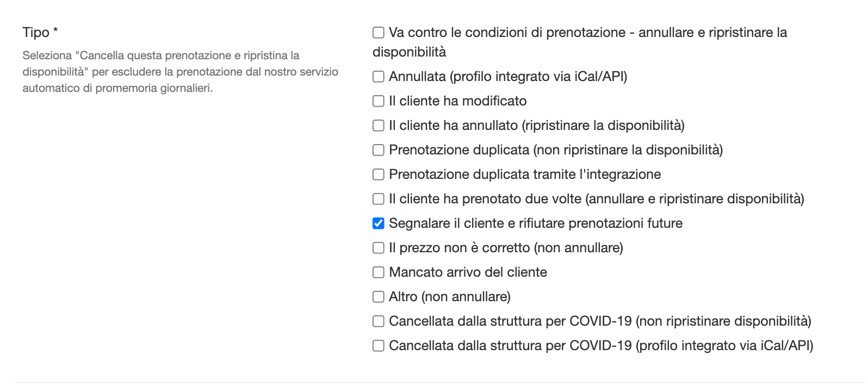Screen dimensions: 868x386
Task: Enable 'Il cliente ha annullato' checkbox
Action: tap(379, 126)
